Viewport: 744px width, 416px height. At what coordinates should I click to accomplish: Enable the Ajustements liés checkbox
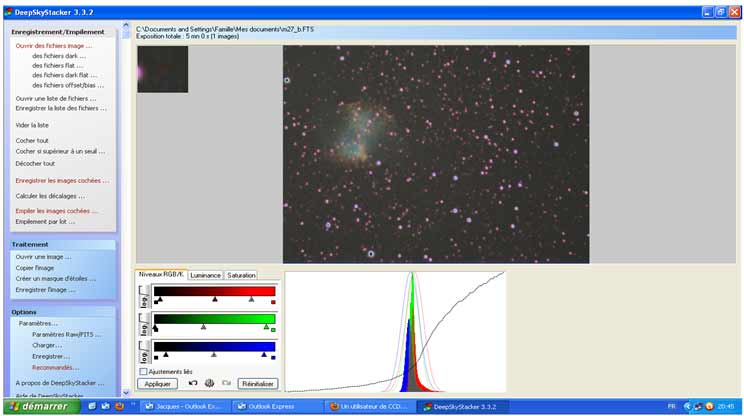pyautogui.click(x=143, y=371)
